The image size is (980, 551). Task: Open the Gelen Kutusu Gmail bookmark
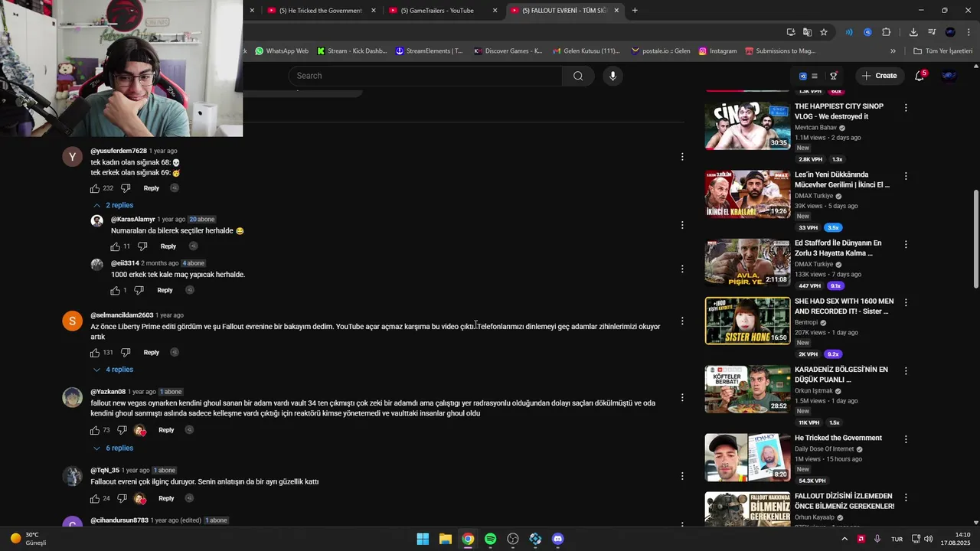coord(586,51)
